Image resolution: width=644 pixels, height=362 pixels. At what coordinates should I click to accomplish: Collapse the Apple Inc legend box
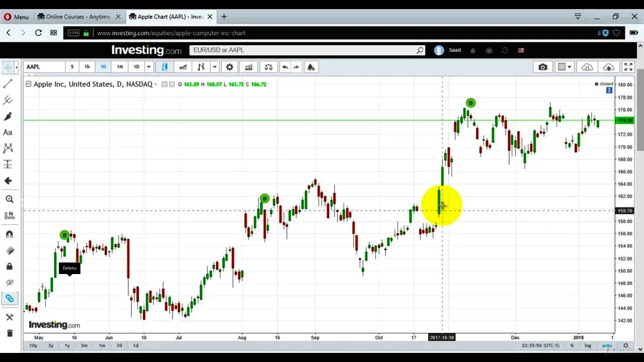28,84
